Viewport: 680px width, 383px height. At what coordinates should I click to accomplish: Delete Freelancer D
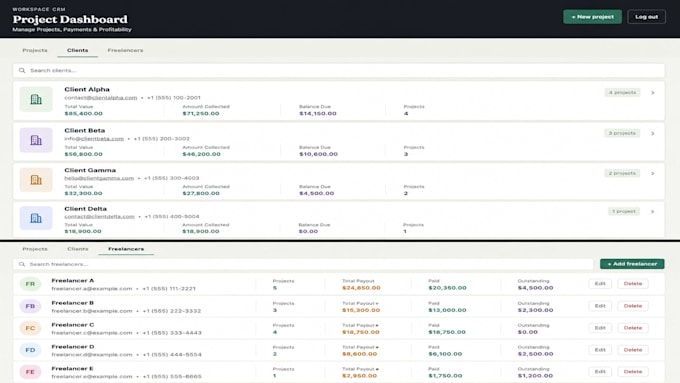point(633,350)
